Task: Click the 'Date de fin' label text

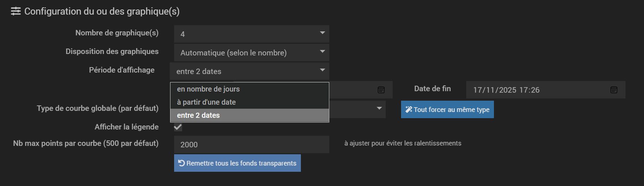Action: 432,89
